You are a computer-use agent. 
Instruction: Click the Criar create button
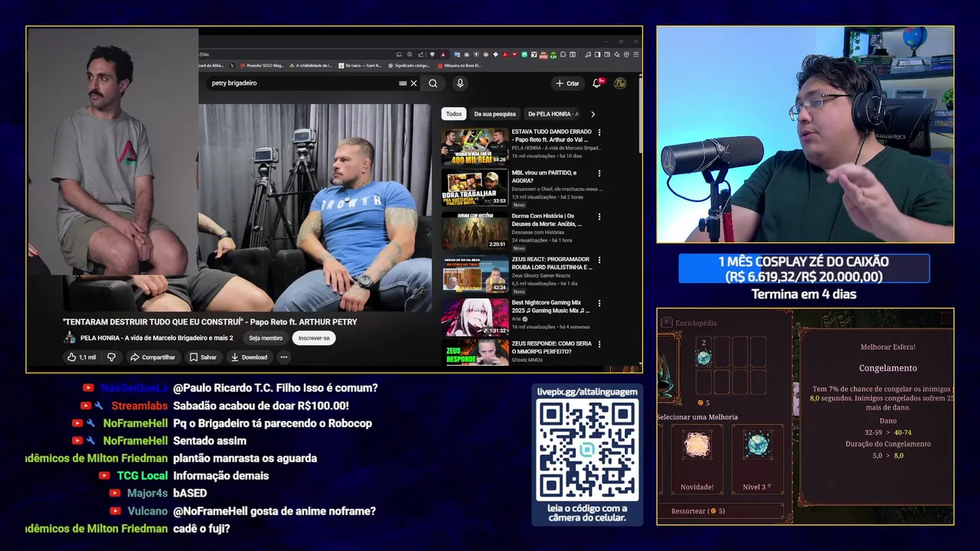click(x=567, y=83)
